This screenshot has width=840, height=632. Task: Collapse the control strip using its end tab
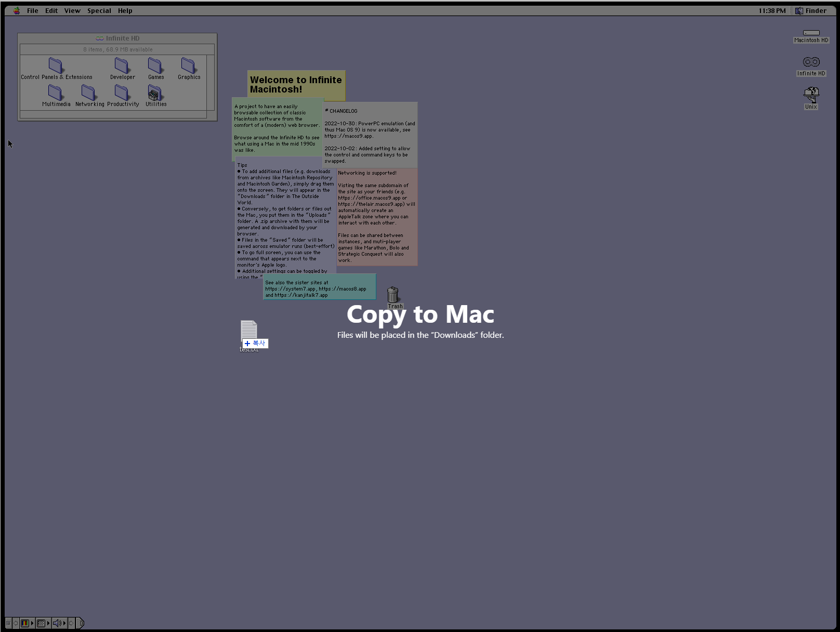pyautogui.click(x=80, y=623)
